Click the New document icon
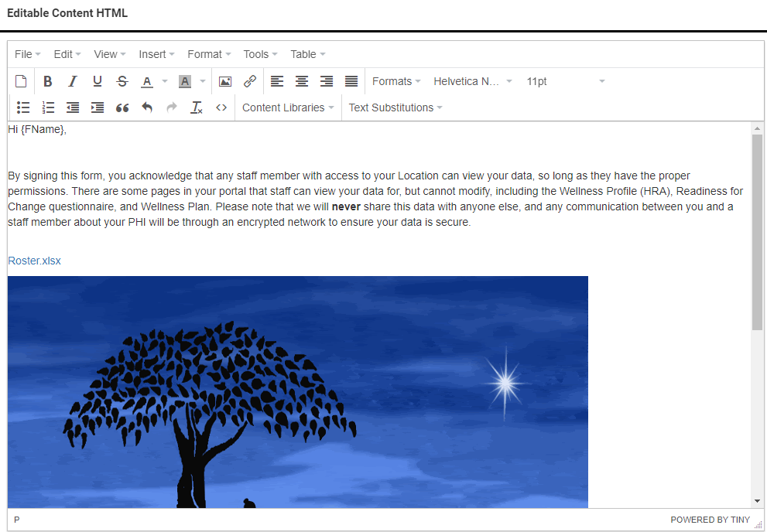This screenshot has height=532, width=767. pos(22,81)
